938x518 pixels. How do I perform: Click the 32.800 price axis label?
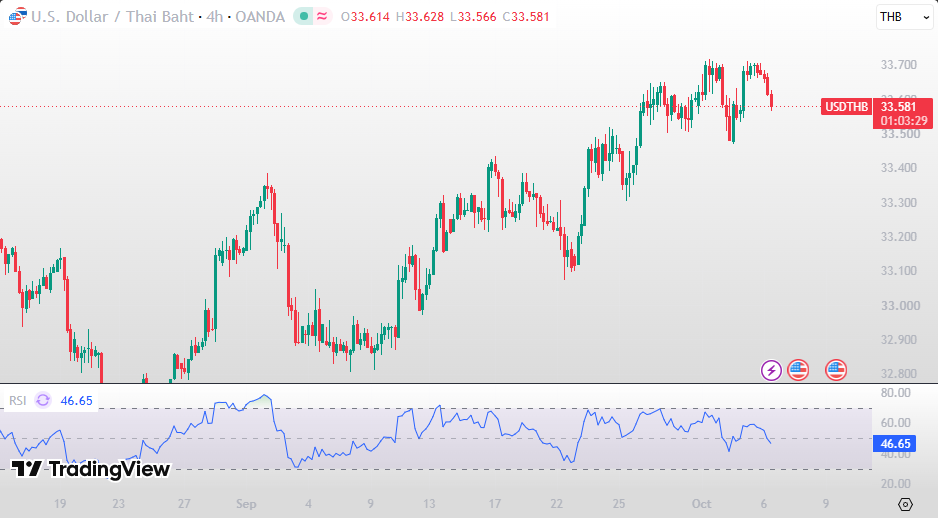coord(899,374)
